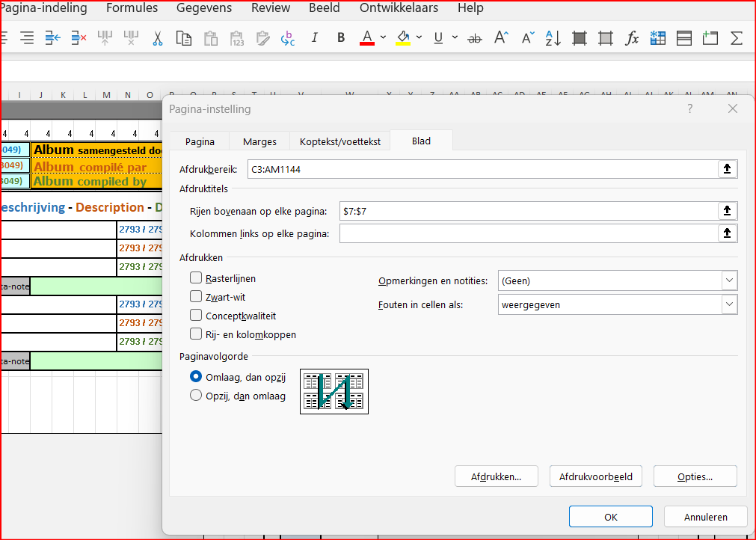Apply Strikethrough formatting
The width and height of the screenshot is (756, 540).
point(475,38)
